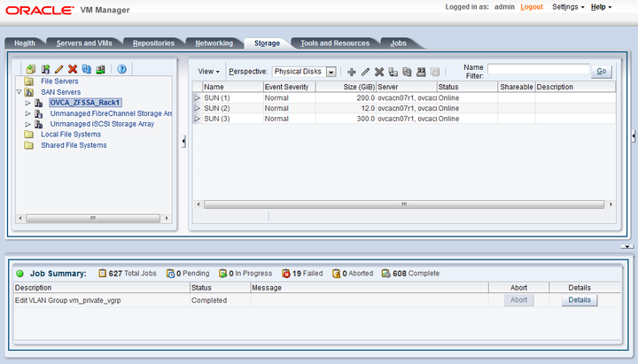The height and width of the screenshot is (364, 638).
Task: Collapse the navigation pane splitter arrow
Action: coord(183,141)
